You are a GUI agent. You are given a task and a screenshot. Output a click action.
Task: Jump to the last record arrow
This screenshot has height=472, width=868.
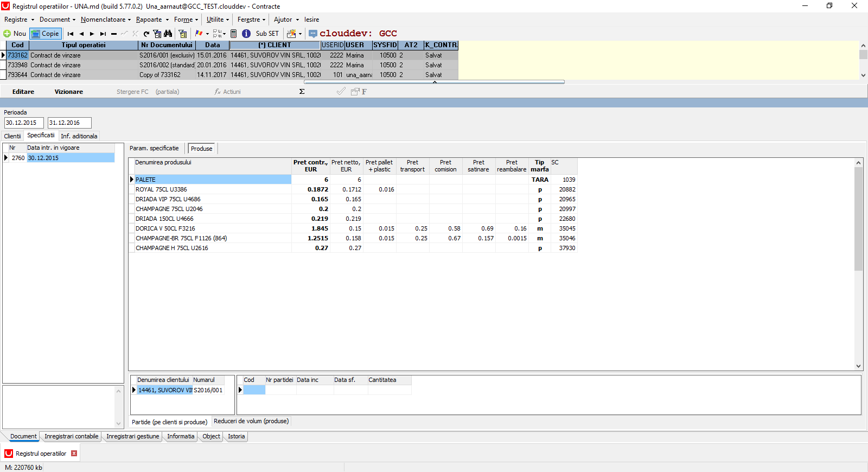click(103, 34)
